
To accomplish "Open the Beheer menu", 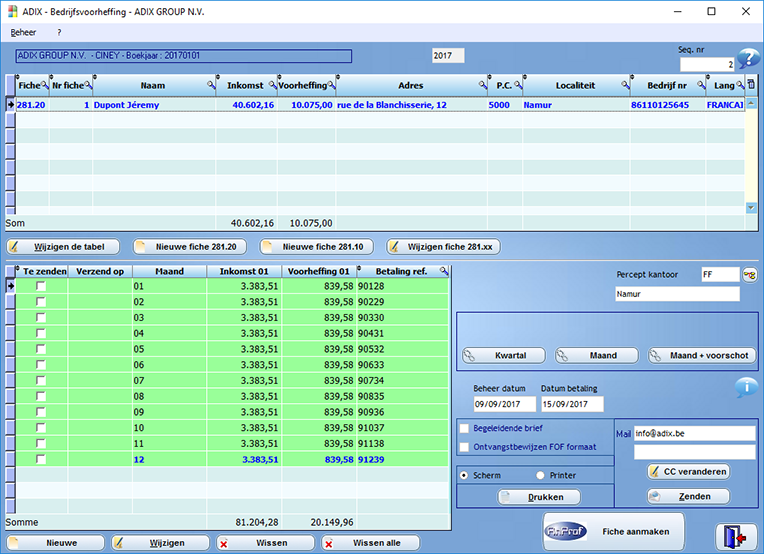I will [x=23, y=33].
